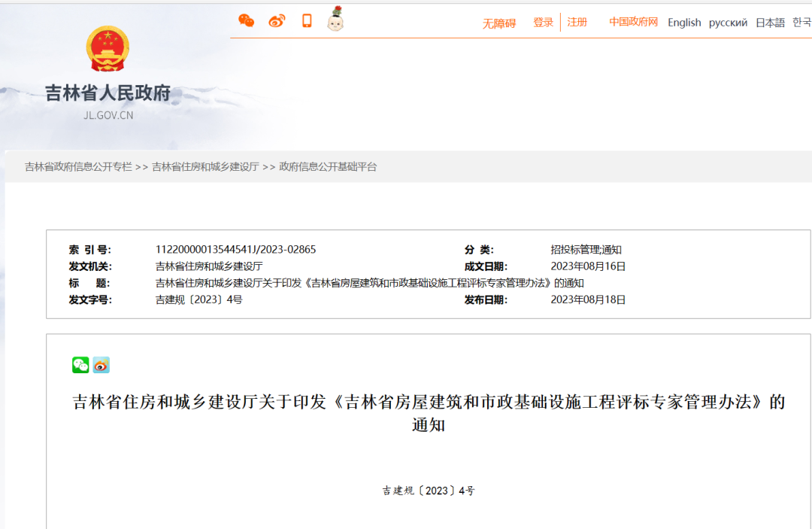Visit the 中国政府网 link

tap(633, 23)
